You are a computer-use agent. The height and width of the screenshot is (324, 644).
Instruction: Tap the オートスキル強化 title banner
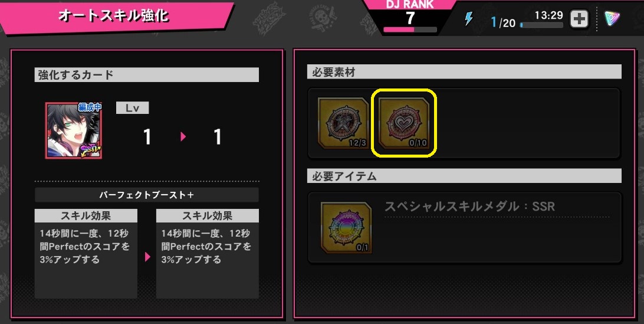[x=113, y=16]
